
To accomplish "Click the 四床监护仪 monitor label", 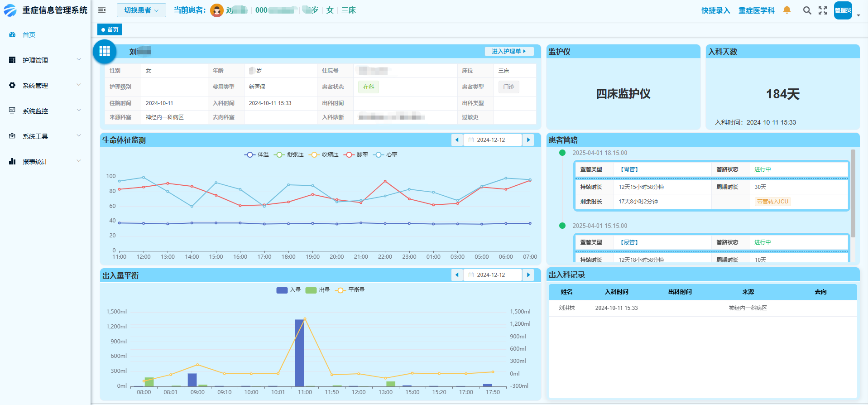I will click(623, 94).
